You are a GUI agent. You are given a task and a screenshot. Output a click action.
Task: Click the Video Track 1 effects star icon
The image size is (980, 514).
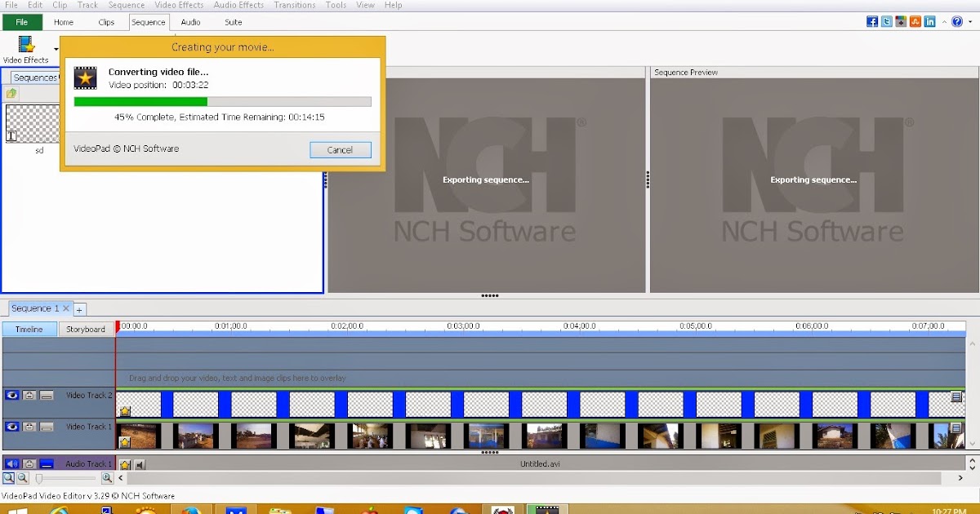pos(125,442)
